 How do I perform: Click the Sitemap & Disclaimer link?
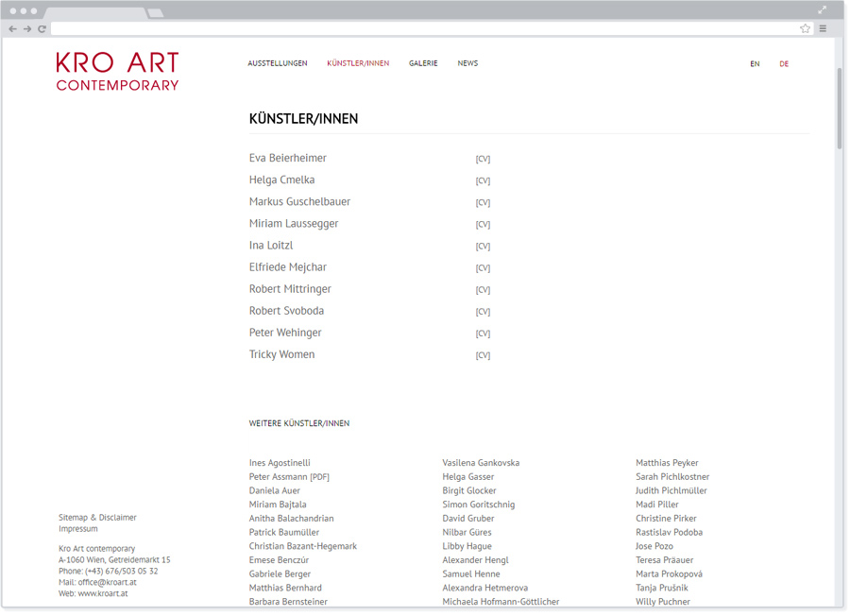coord(97,517)
